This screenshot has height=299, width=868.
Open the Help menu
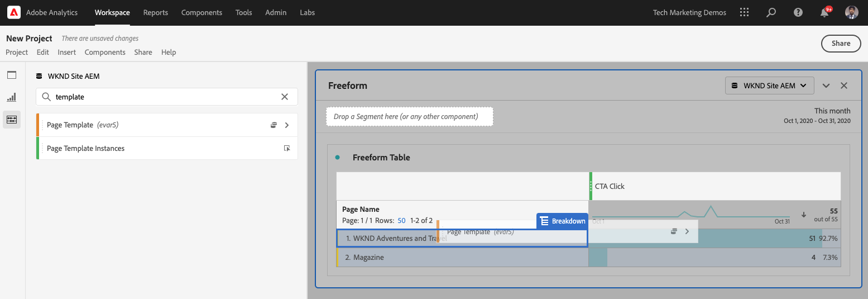coord(169,52)
